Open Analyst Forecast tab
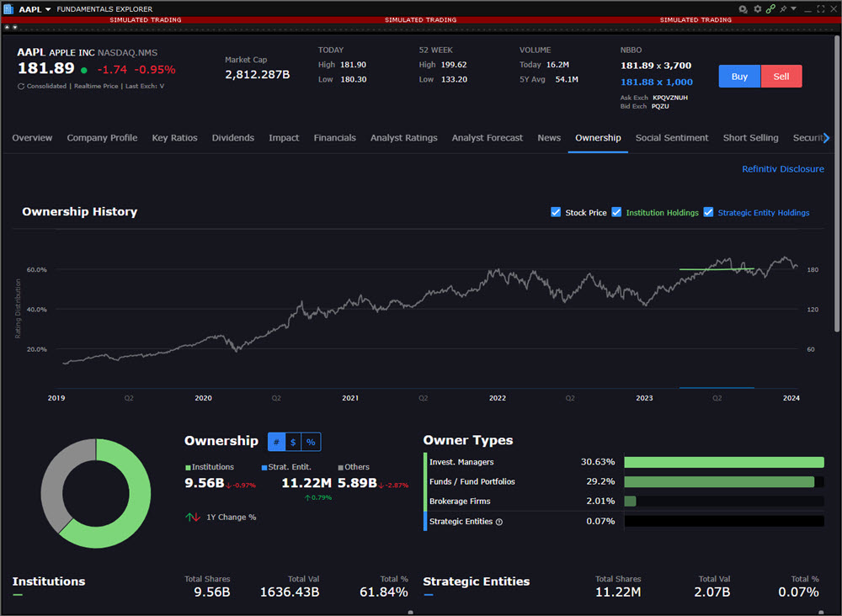This screenshot has height=616, width=842. [487, 138]
